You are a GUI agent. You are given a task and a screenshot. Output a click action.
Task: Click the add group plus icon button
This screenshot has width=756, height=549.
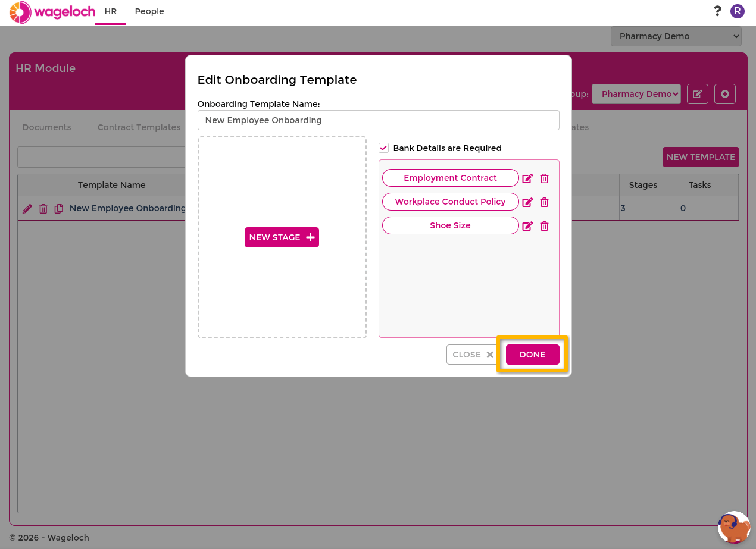725,94
